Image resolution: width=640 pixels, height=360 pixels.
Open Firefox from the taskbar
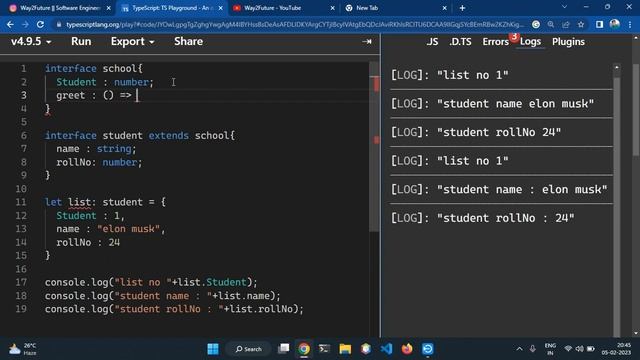pyautogui.click(x=407, y=349)
